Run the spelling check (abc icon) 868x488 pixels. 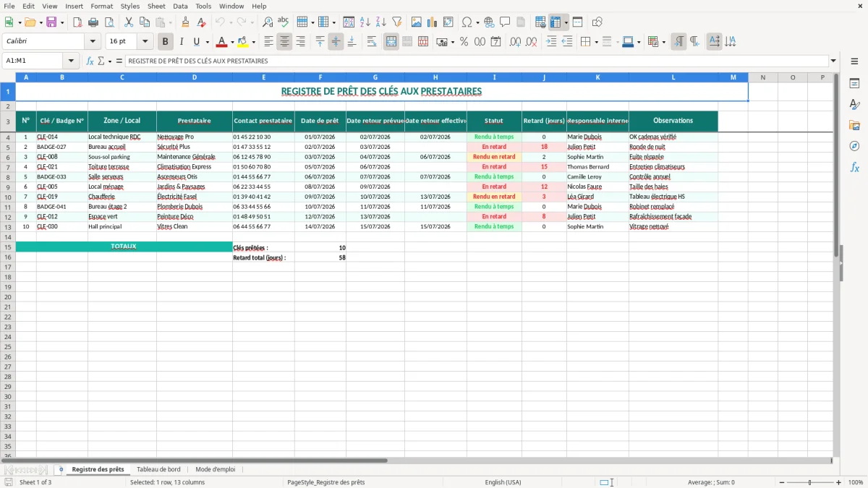[x=284, y=22]
